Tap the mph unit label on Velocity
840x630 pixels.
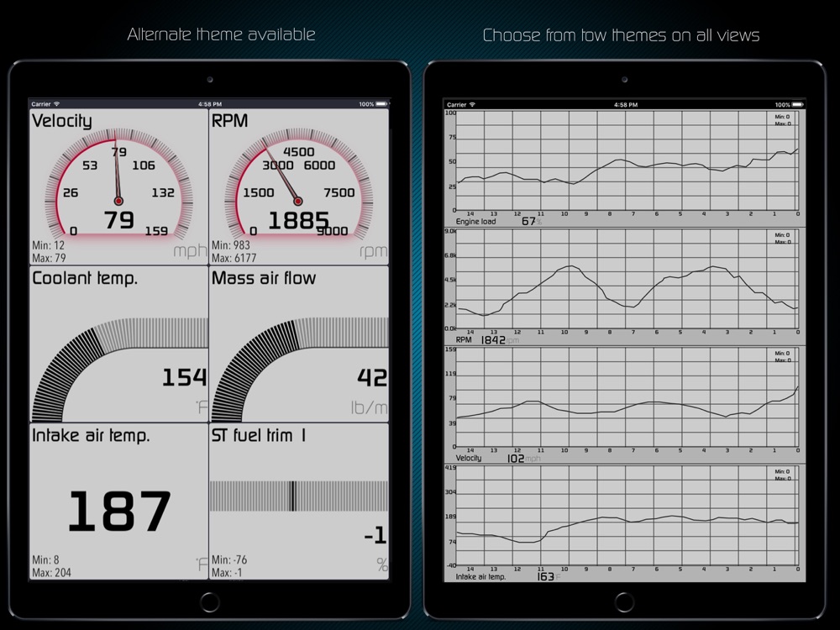point(190,251)
